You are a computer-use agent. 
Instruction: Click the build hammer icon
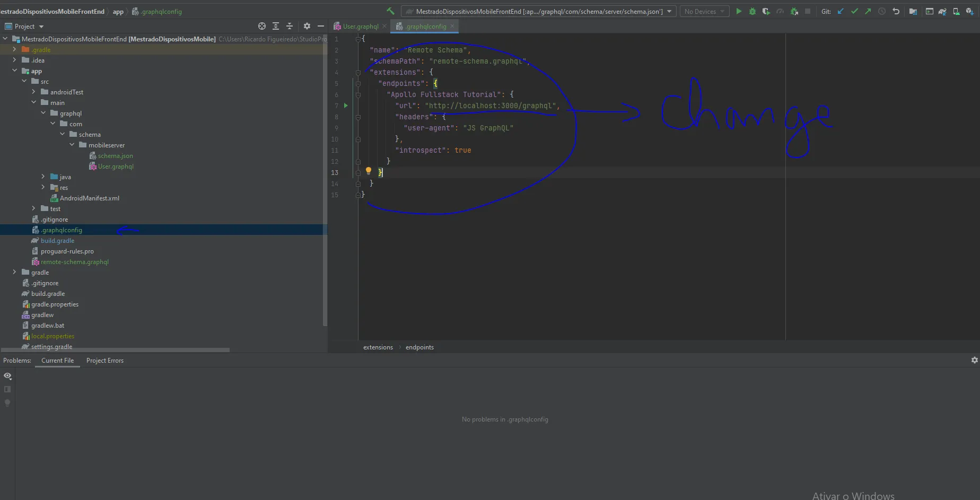pyautogui.click(x=391, y=11)
